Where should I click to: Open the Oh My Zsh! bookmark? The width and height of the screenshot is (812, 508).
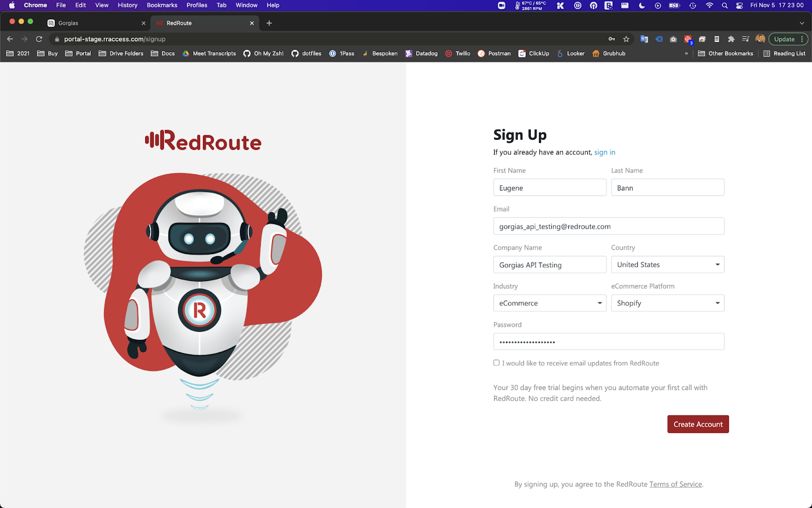tap(263, 53)
